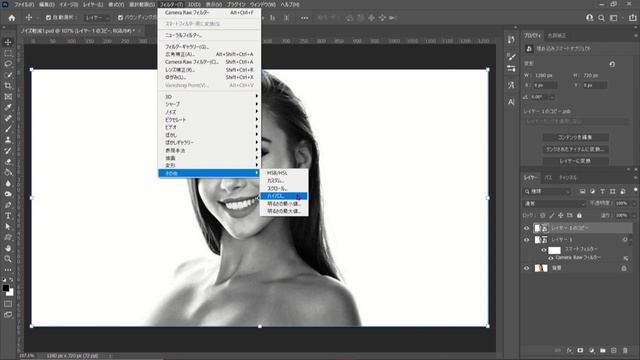Choose ハイパス in その他 submenu
The height and width of the screenshot is (360, 640).
[x=284, y=196]
